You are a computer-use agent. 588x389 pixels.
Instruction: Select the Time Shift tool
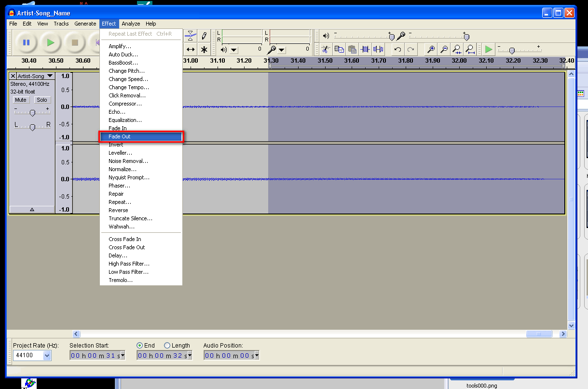[x=191, y=49]
